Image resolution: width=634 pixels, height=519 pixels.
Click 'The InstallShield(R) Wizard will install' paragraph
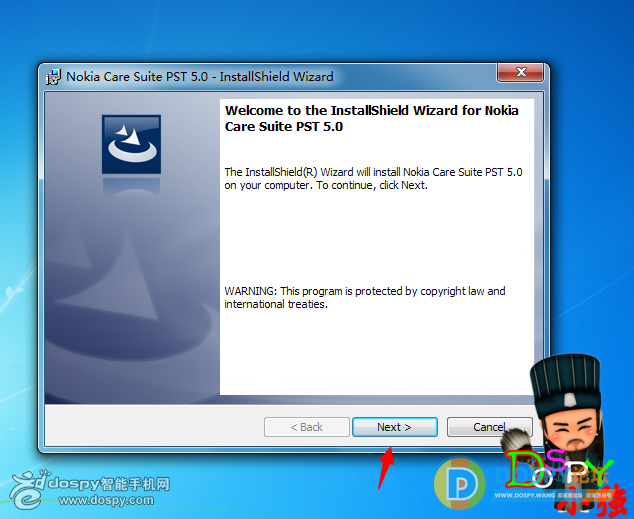373,178
